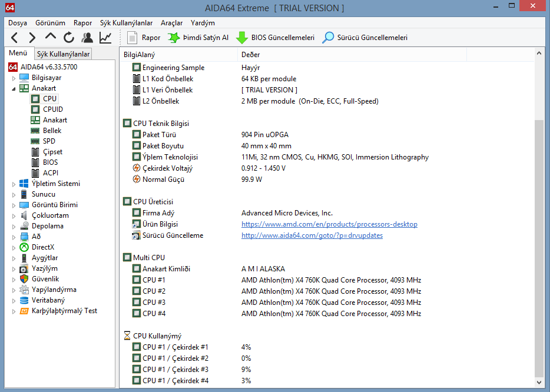Open the Rapor menu in the menu bar
Screen dimensions: 550x392
coord(83,23)
